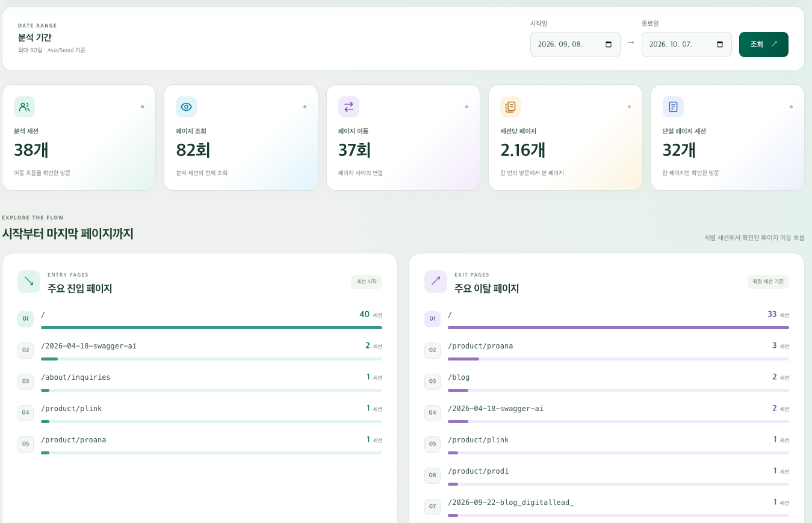Click the 33 세션 count in exit pages

coord(778,314)
